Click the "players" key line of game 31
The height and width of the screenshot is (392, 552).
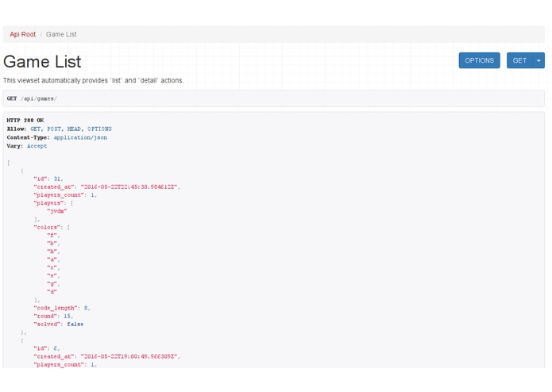[x=53, y=203]
